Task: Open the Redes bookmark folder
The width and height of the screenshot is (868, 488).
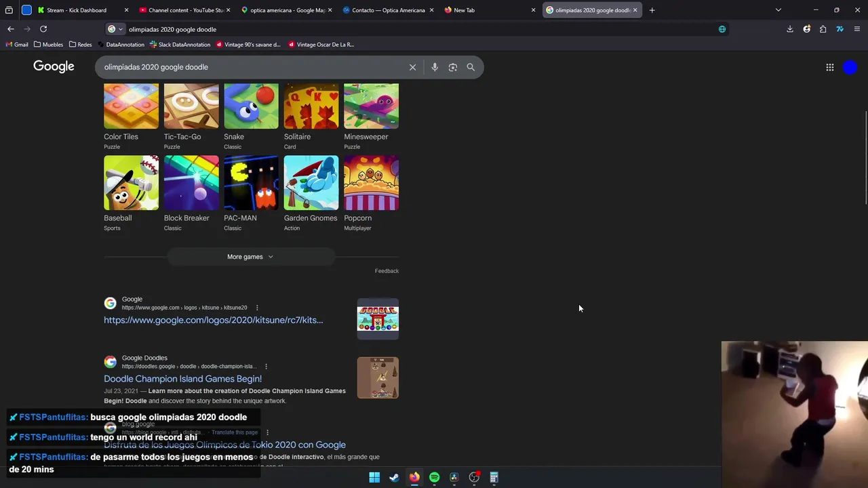Action: [81, 45]
